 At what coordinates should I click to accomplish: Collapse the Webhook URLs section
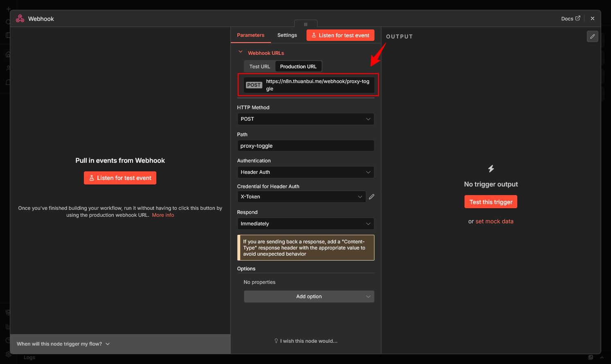pos(241,52)
